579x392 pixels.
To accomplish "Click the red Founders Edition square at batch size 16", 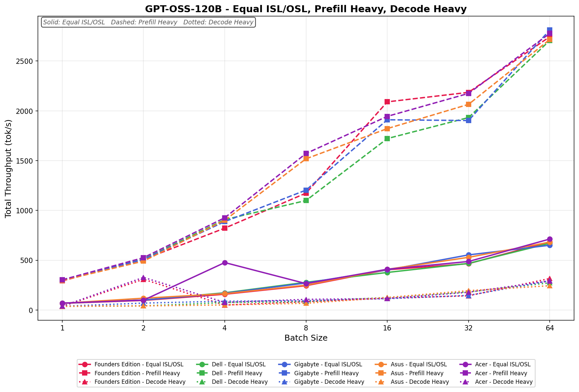I will point(387,102).
